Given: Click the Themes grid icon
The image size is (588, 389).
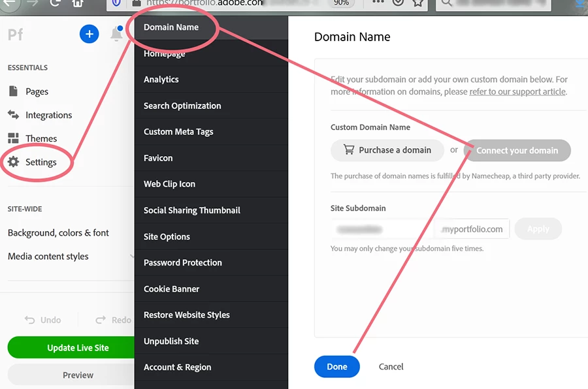Looking at the screenshot, I should (13, 138).
